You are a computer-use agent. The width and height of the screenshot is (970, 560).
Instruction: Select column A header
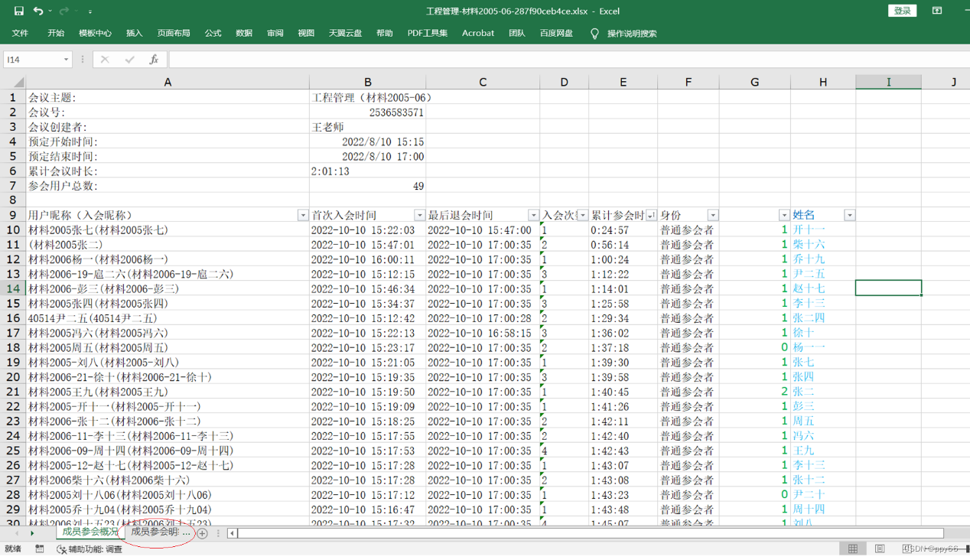tap(168, 82)
